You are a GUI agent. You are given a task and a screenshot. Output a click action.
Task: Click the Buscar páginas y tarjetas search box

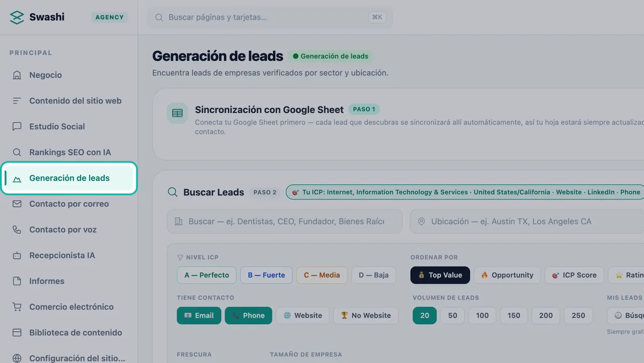point(270,17)
